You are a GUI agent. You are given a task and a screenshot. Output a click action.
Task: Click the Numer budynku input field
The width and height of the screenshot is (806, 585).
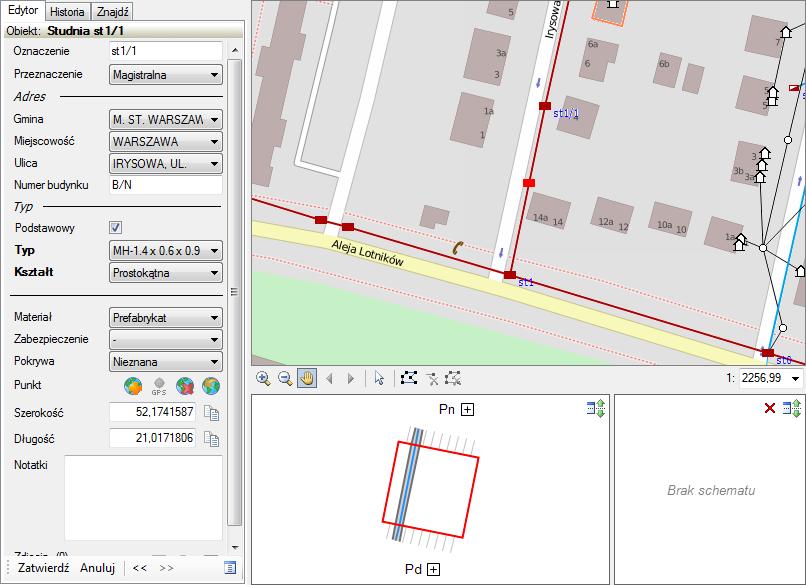point(166,185)
